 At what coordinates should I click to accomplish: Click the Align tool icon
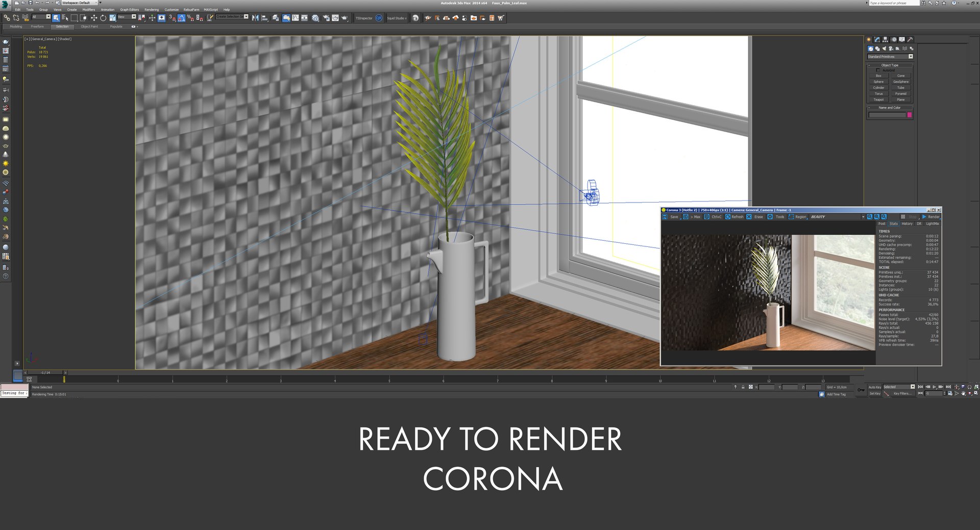[264, 18]
